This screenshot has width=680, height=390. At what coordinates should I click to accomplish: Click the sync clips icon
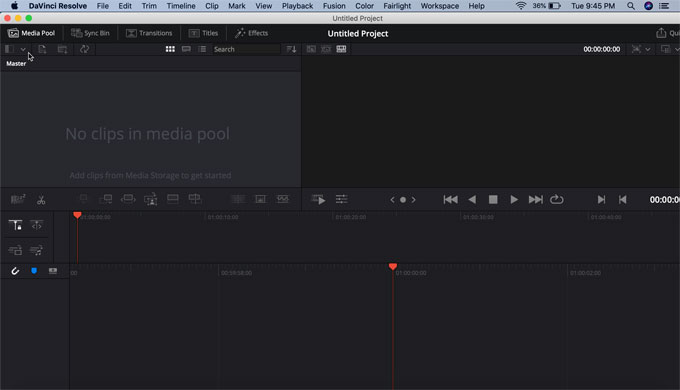coord(84,49)
